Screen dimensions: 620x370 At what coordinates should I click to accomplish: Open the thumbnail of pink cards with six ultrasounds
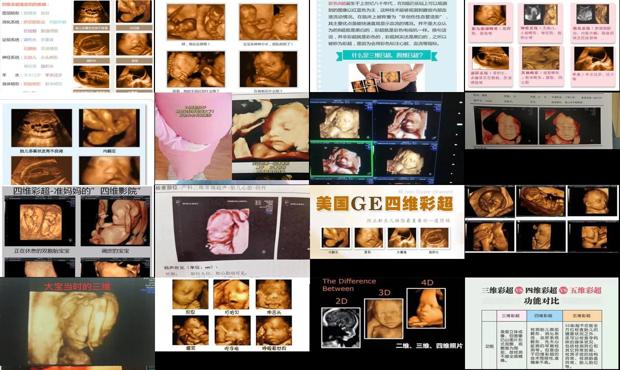click(x=542, y=46)
